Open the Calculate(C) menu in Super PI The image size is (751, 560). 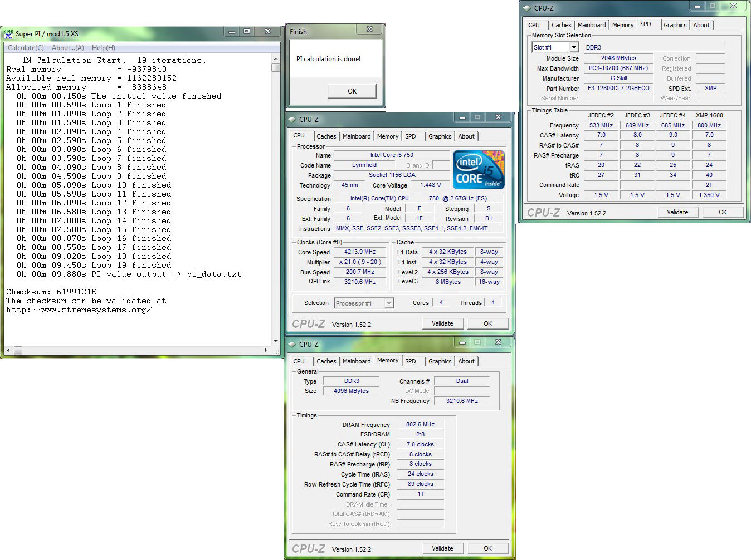[26, 48]
